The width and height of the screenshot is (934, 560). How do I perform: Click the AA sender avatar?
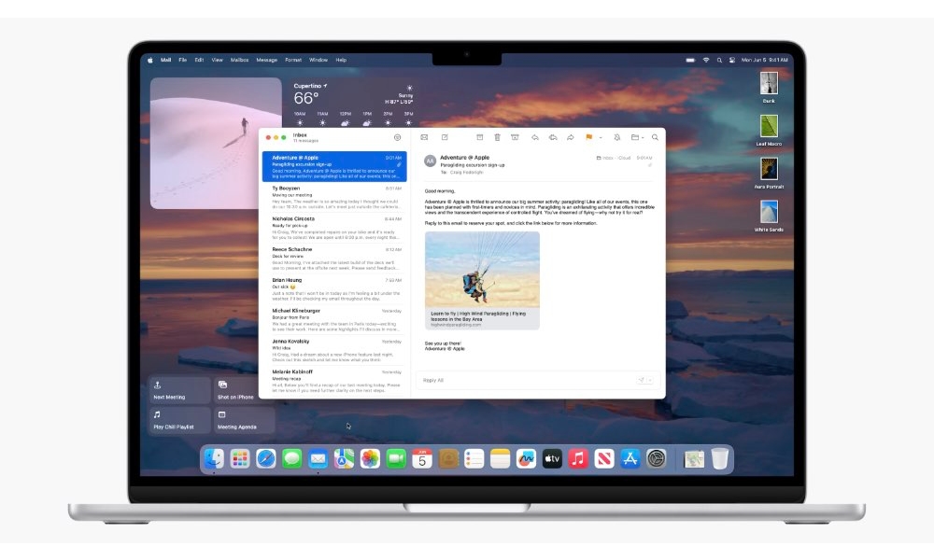click(x=430, y=161)
